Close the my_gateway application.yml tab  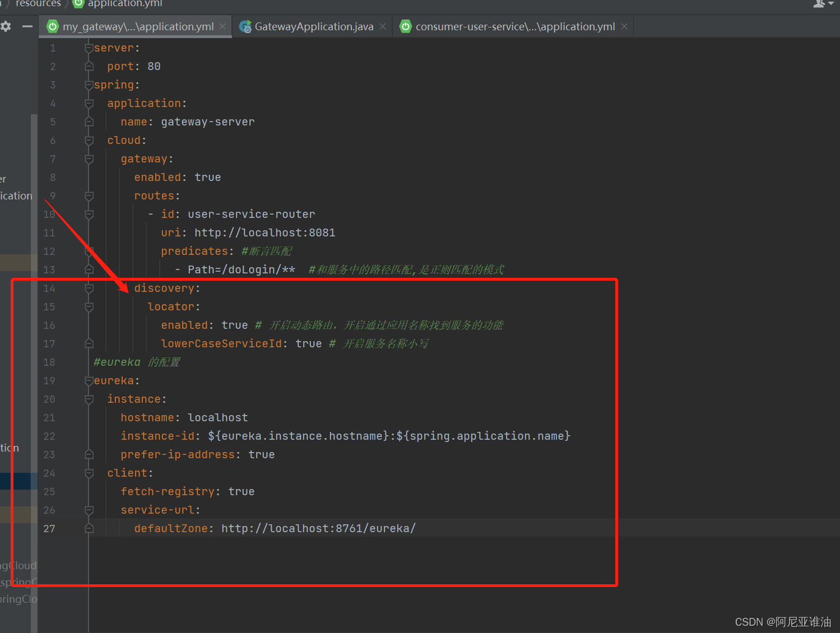click(x=222, y=26)
